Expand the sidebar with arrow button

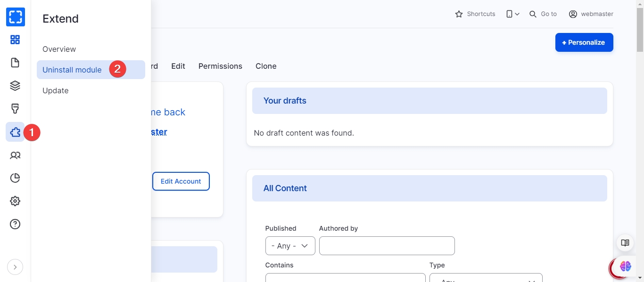(x=15, y=267)
